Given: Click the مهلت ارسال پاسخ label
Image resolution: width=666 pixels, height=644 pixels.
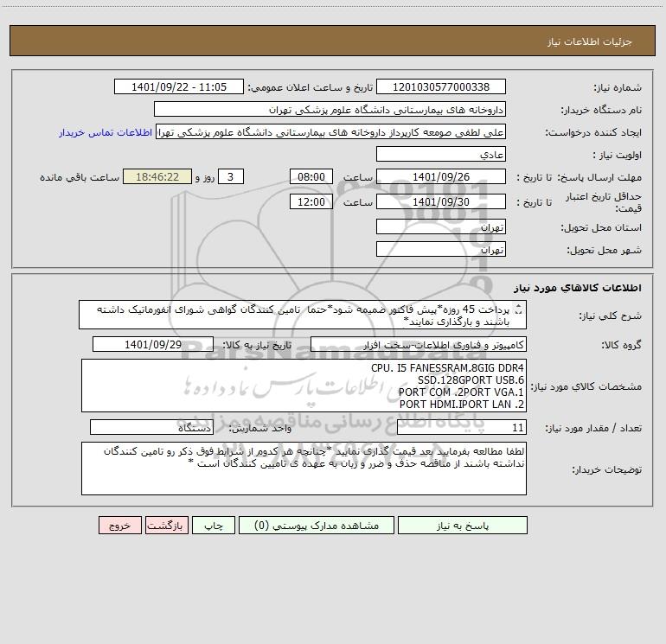Looking at the screenshot, I should click(599, 177).
